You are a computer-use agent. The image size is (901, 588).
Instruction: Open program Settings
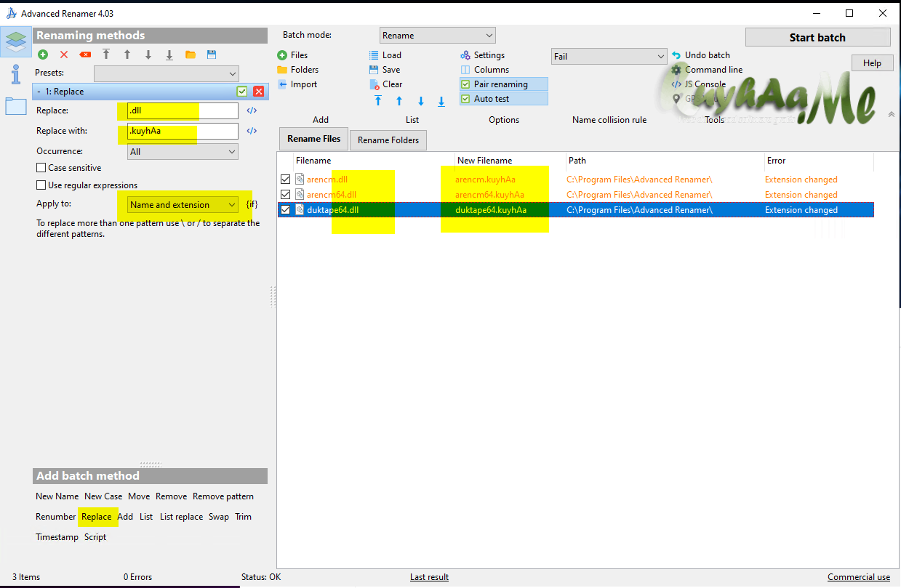483,55
